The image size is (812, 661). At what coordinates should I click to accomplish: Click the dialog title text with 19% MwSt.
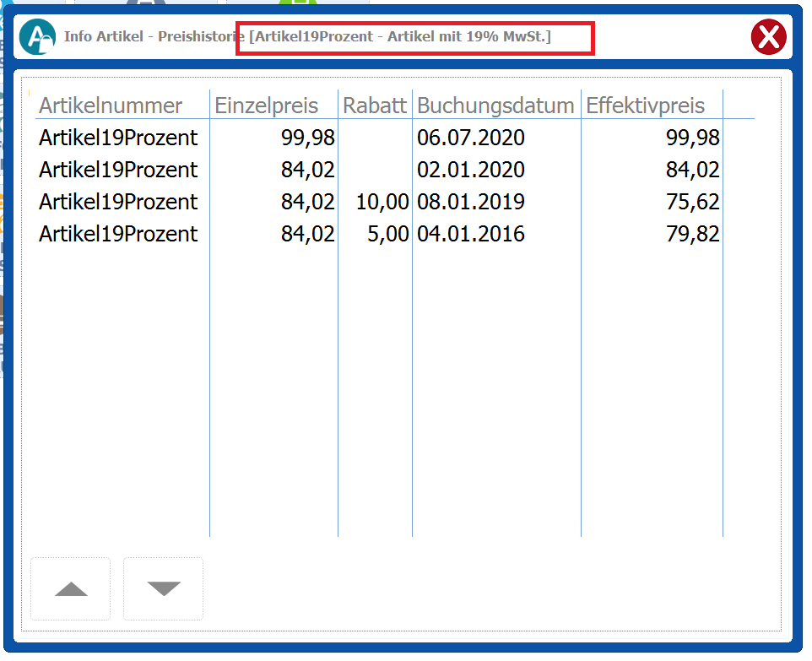pos(400,38)
